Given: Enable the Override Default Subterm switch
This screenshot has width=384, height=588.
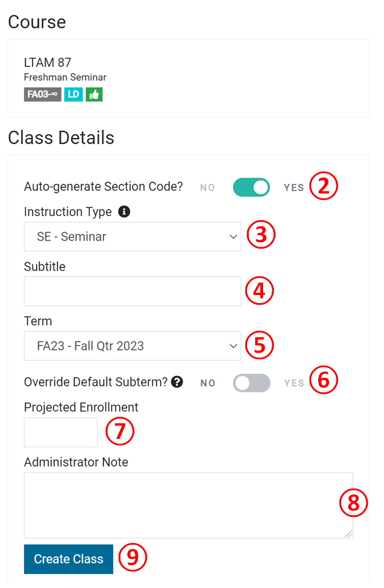Looking at the screenshot, I should point(251,383).
